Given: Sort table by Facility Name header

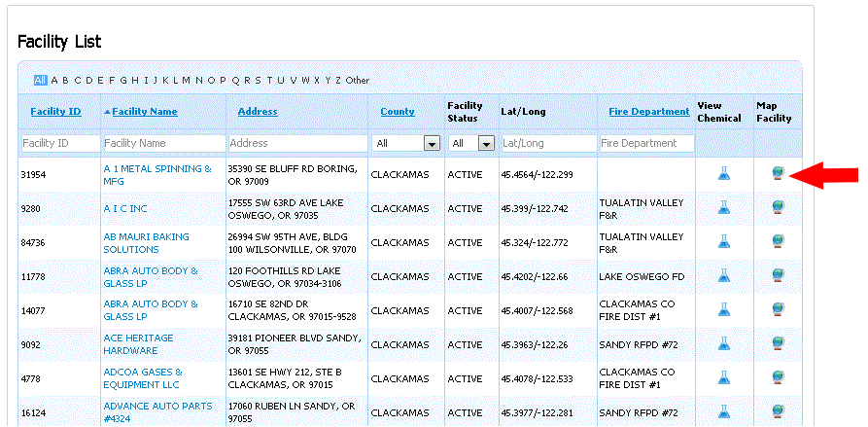Looking at the screenshot, I should (x=145, y=111).
